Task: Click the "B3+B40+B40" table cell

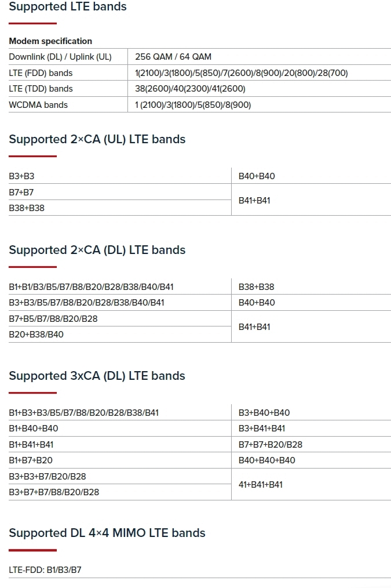Action: (264, 413)
